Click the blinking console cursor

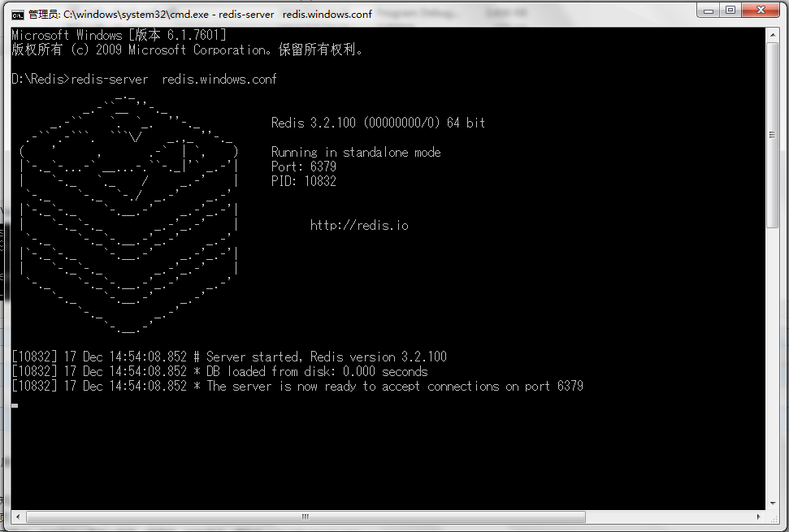pyautogui.click(x=15, y=404)
